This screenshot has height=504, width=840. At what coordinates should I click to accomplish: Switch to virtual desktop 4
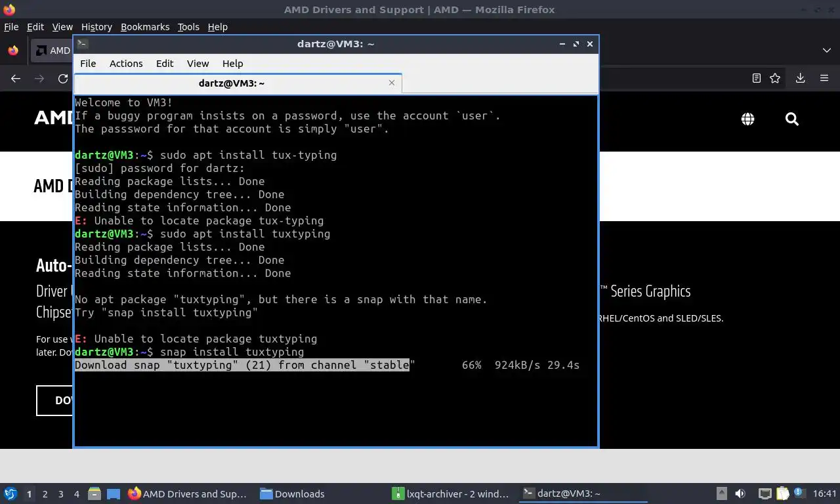tap(76, 494)
